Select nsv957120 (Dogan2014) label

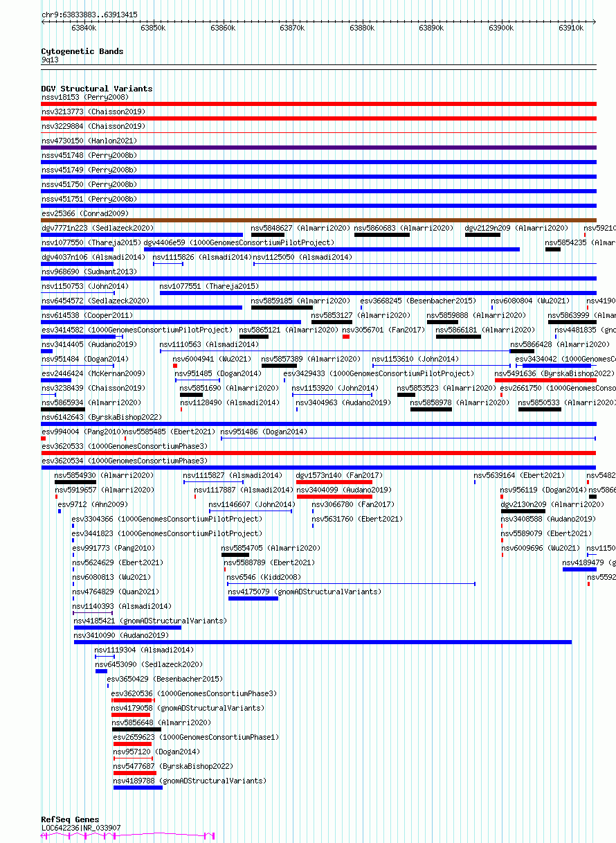(x=156, y=752)
